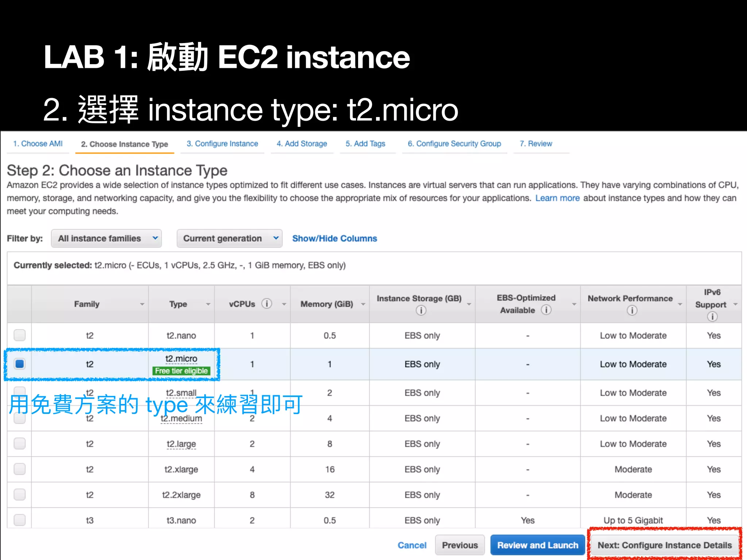
Task: Click the Learn more link
Action: (x=557, y=198)
